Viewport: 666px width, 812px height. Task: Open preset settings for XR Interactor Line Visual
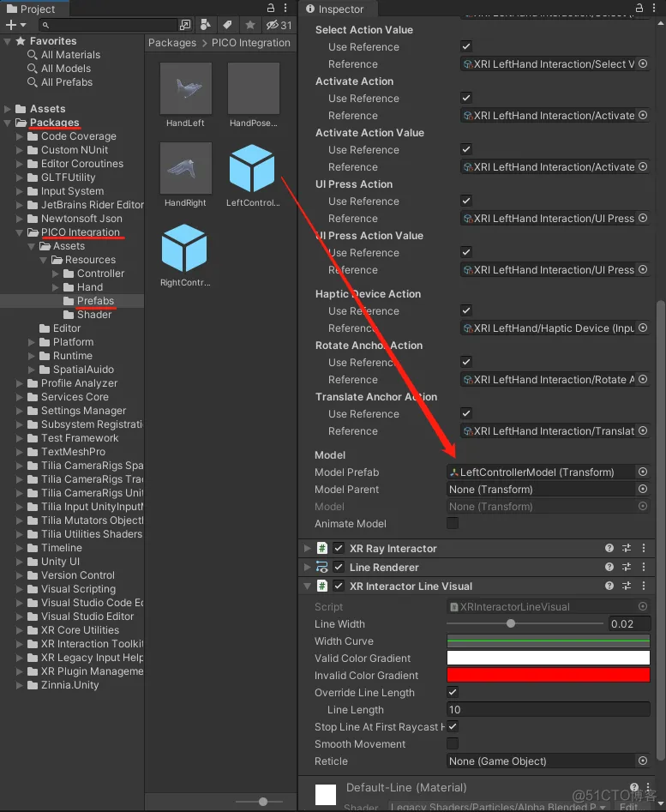627,586
